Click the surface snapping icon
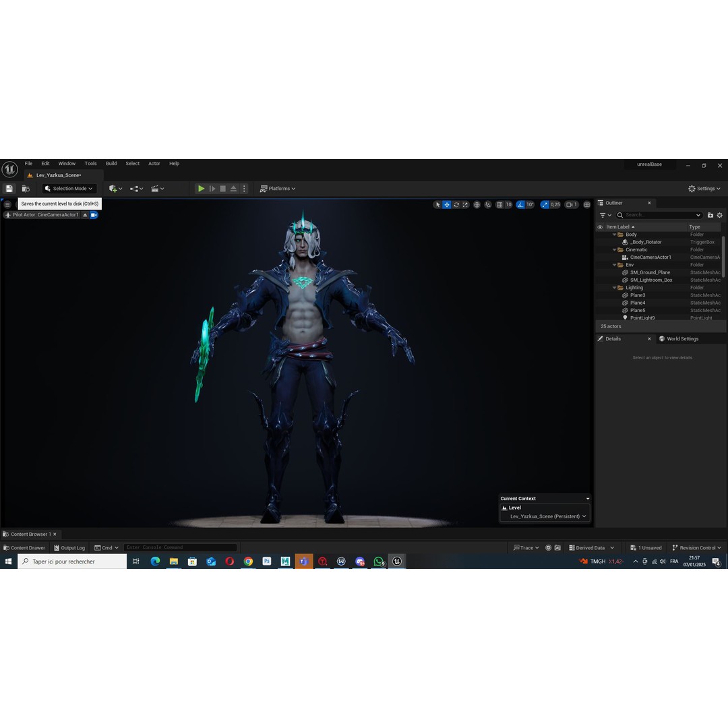728x728 pixels. point(488,205)
